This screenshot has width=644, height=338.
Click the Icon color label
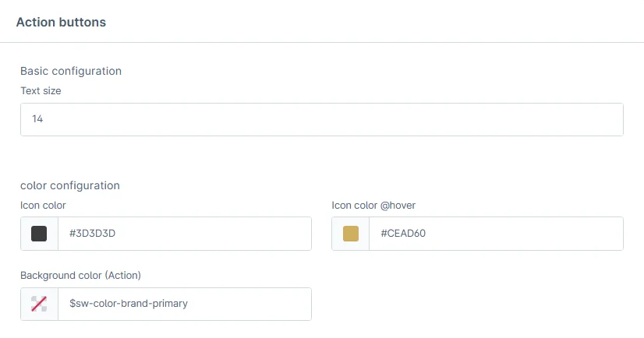point(43,206)
